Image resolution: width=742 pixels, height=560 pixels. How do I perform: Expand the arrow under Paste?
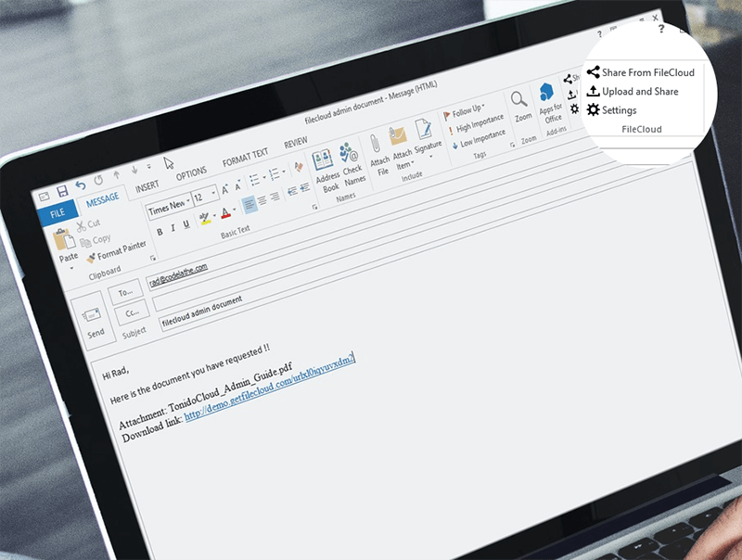pyautogui.click(x=72, y=268)
